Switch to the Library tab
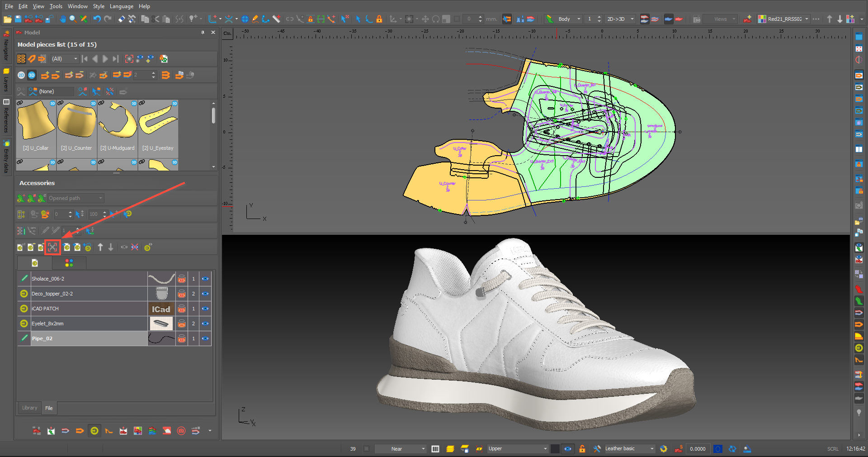The image size is (868, 457). (x=30, y=408)
